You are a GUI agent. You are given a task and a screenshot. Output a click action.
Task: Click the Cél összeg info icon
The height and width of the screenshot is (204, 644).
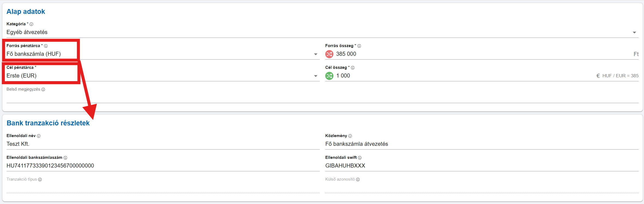[353, 68]
